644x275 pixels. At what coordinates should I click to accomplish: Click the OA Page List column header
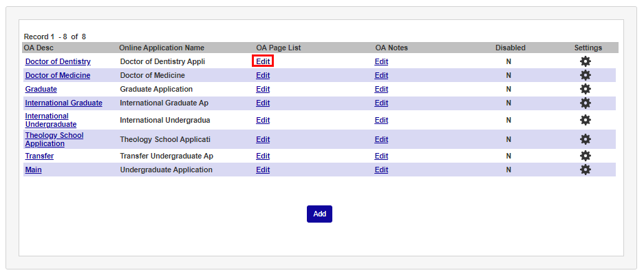[279, 48]
